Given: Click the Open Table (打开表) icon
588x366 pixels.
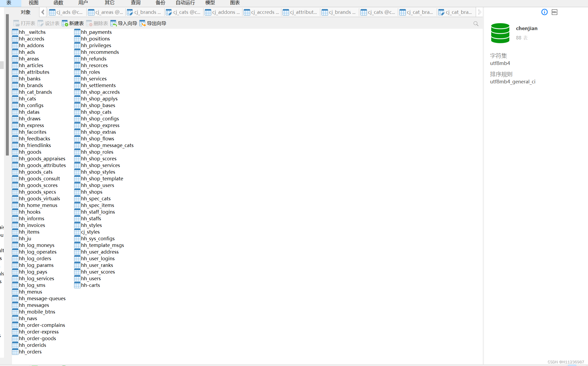Looking at the screenshot, I should click(x=17, y=23).
